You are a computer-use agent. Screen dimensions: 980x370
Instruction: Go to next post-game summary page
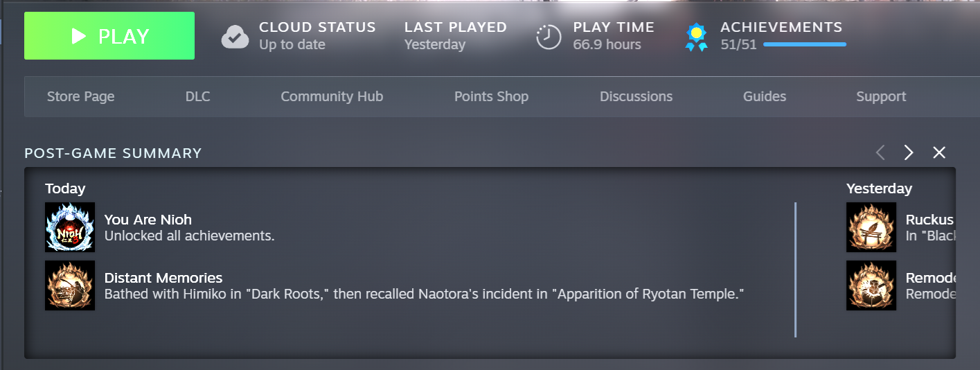(909, 152)
